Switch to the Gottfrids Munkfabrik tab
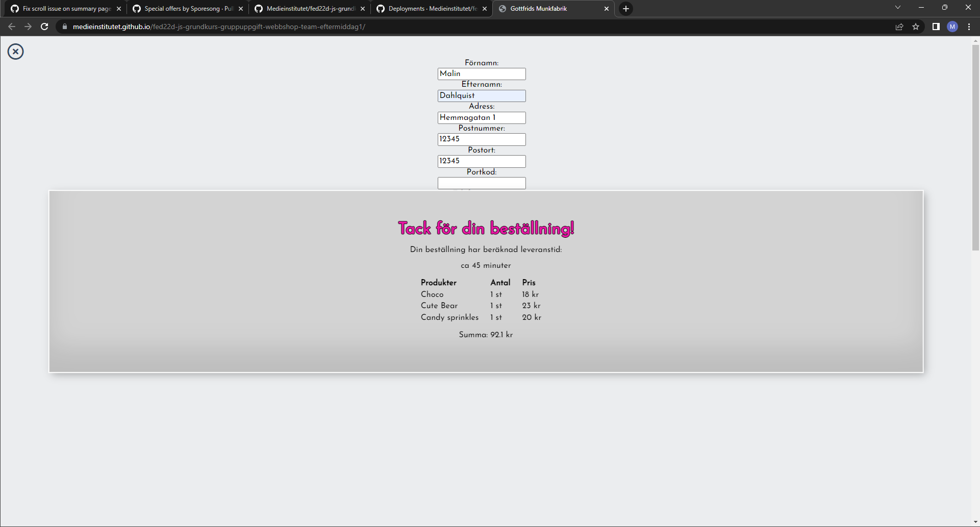980x527 pixels. (x=541, y=8)
